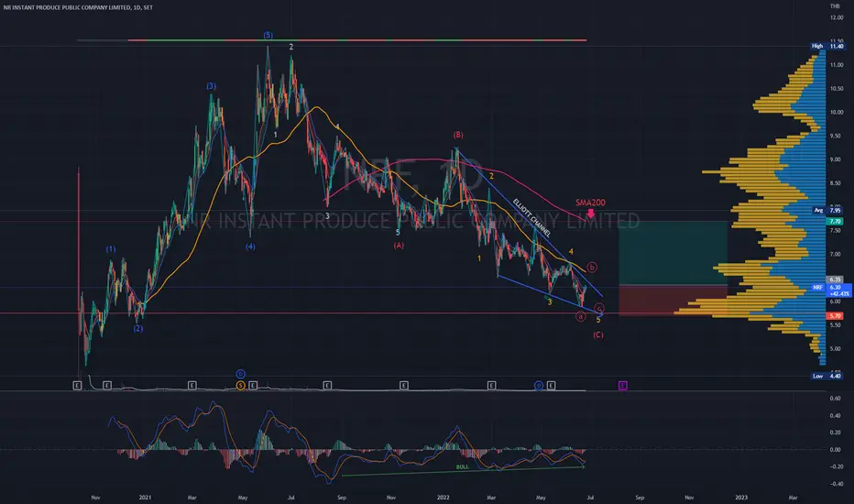Click the THB currency label
The height and width of the screenshot is (504, 854).
coord(835,6)
